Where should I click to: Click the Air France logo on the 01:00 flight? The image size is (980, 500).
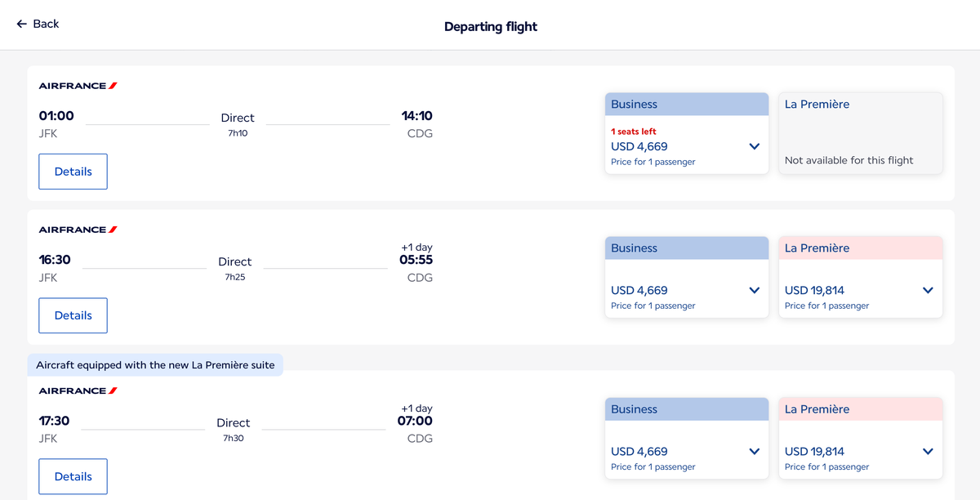tap(77, 85)
